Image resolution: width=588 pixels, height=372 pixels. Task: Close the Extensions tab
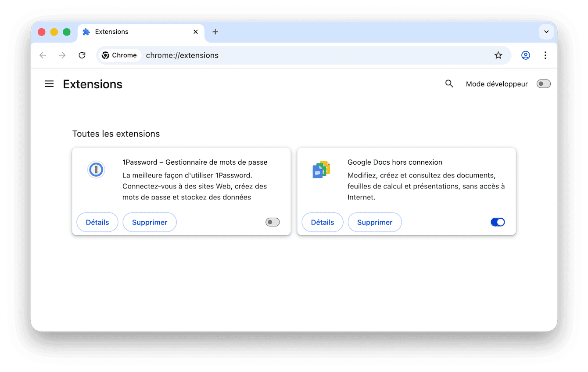[195, 32]
